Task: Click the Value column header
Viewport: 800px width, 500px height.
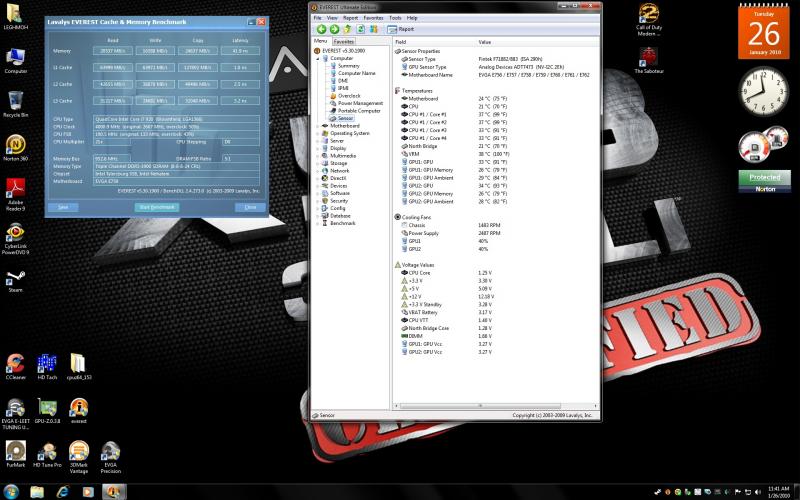Action: pos(538,42)
